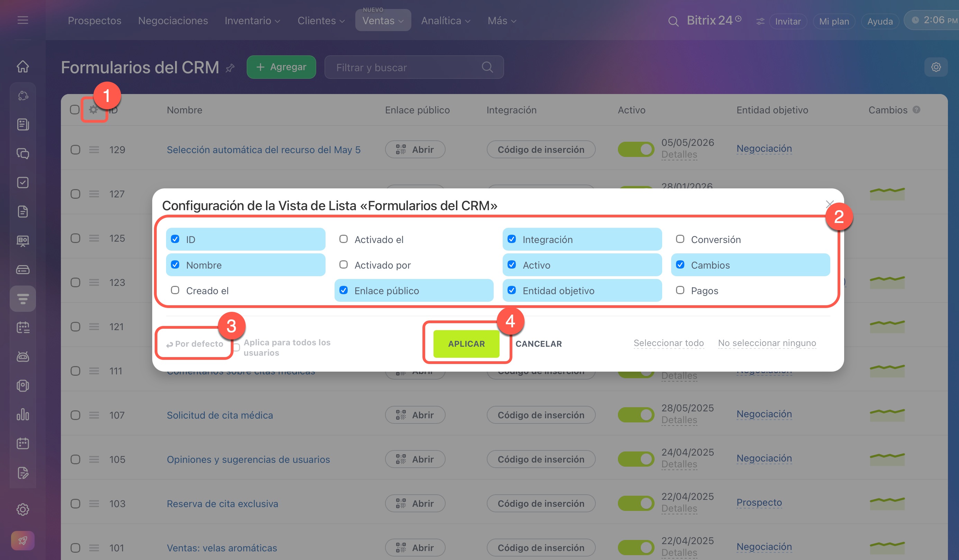
Task: Click the gear icon in table header
Action: click(x=93, y=110)
